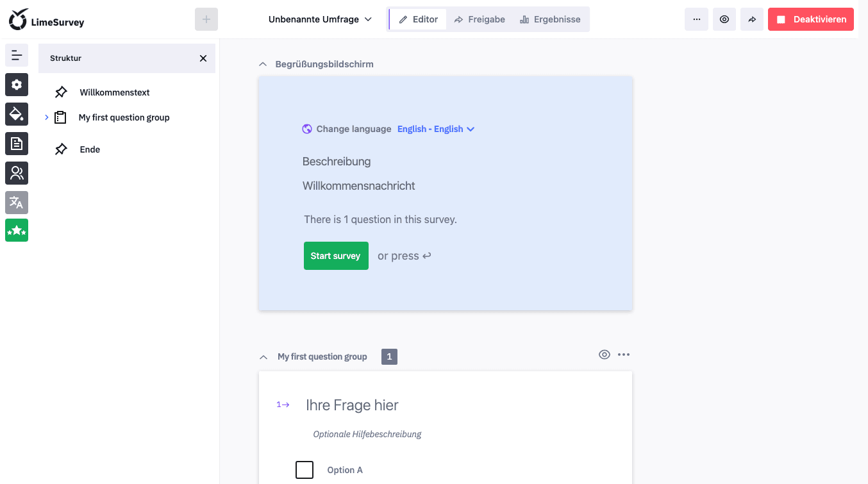Open the three-dot menu of question group
The image size is (868, 484).
pos(624,355)
